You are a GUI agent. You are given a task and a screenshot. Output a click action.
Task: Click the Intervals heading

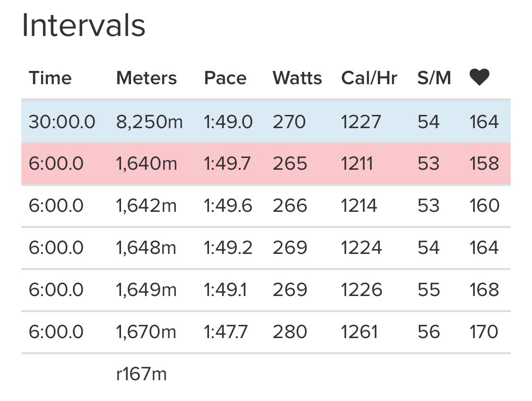84,26
